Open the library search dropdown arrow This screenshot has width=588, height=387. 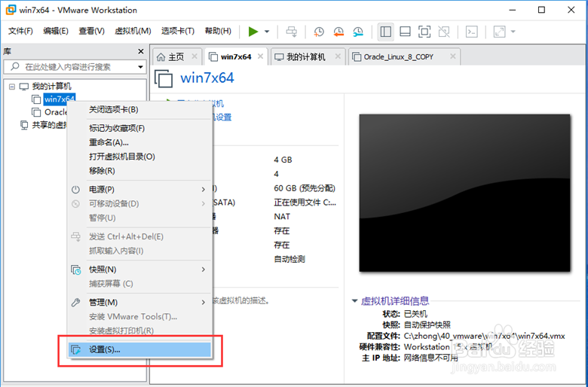click(x=141, y=68)
